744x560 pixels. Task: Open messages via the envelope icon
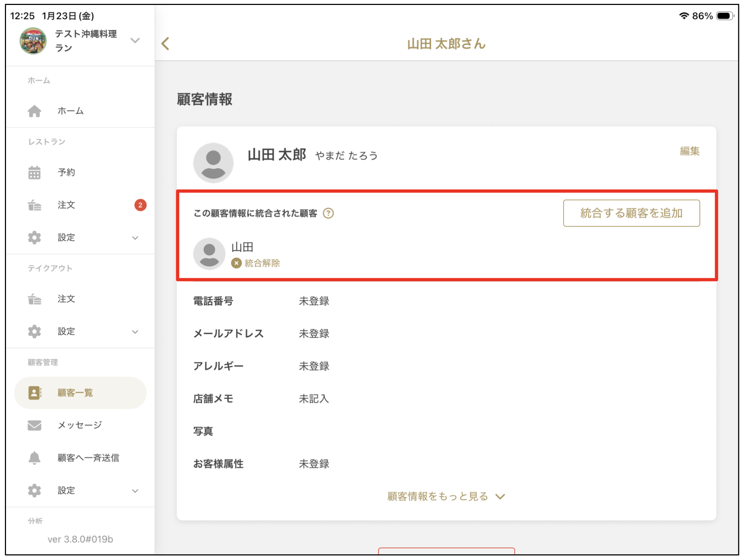click(34, 425)
